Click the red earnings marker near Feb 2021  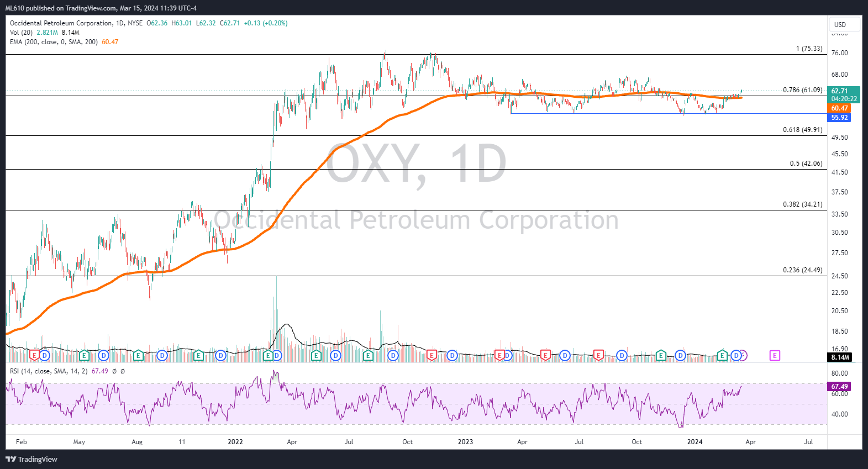[34, 355]
